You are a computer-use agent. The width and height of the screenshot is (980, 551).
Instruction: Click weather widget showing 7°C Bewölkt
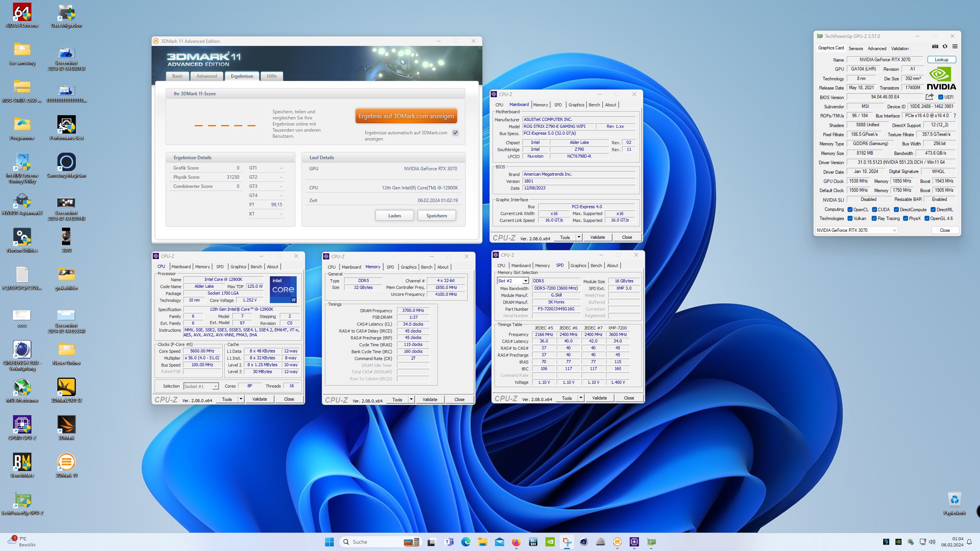pyautogui.click(x=22, y=542)
